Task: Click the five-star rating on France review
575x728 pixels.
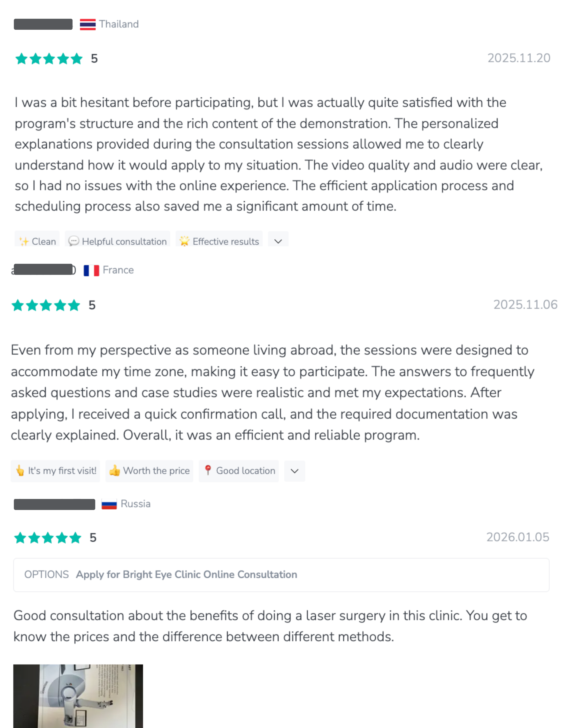Action: tap(46, 305)
